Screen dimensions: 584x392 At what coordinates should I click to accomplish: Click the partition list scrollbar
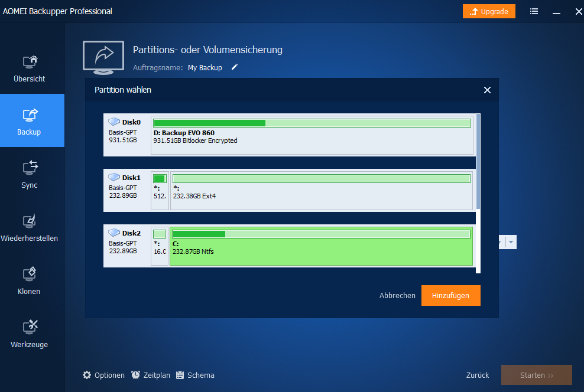pyautogui.click(x=478, y=162)
